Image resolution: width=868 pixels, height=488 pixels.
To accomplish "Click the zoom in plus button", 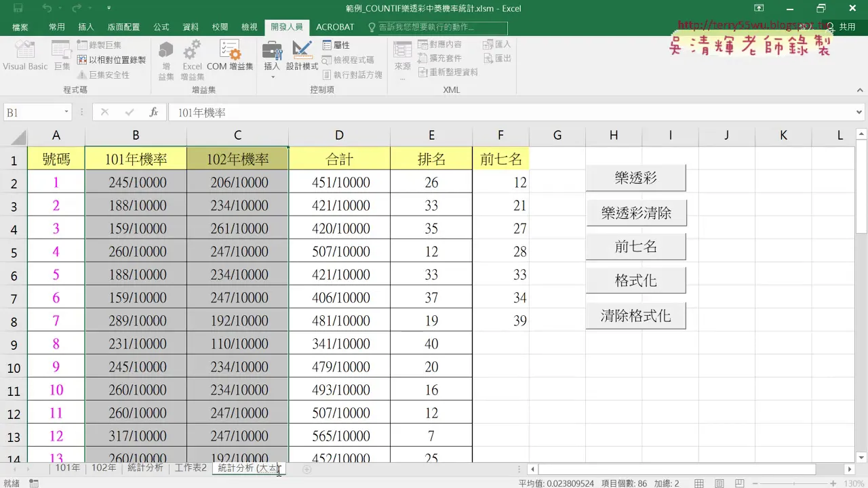I will click(834, 483).
